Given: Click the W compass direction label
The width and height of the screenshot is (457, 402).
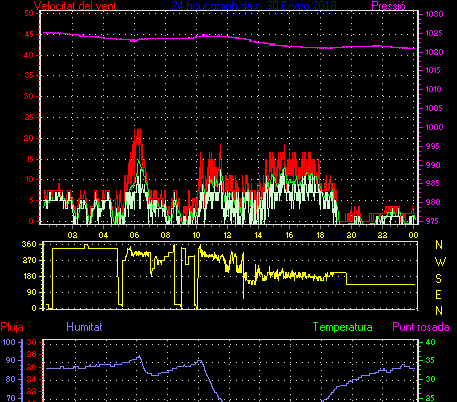Looking at the screenshot, I should pyautogui.click(x=440, y=262).
